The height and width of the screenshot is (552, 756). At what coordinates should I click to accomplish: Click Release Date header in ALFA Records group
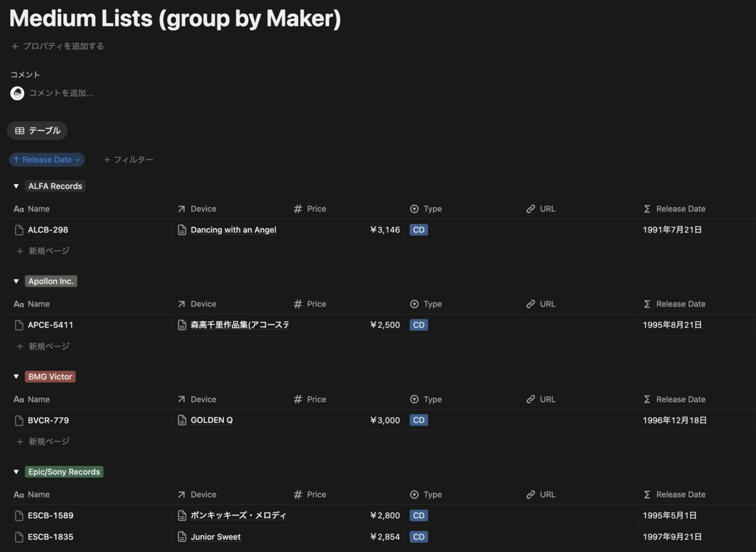(x=674, y=209)
